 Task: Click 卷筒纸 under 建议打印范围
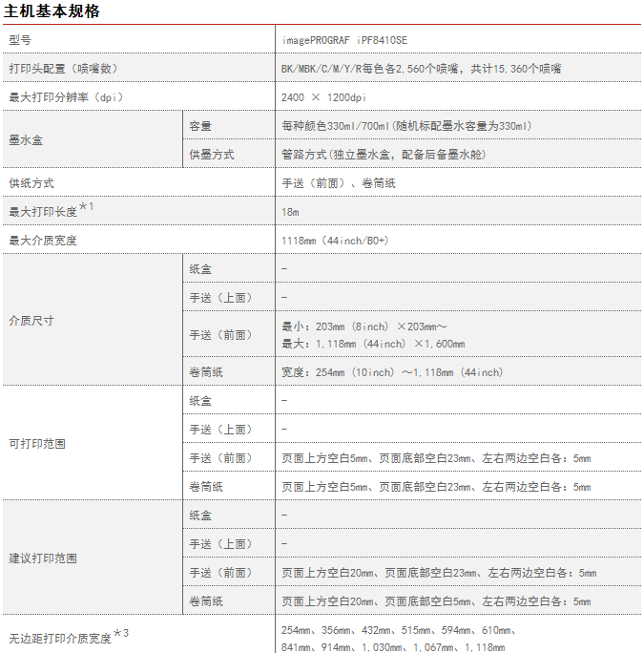[206, 600]
